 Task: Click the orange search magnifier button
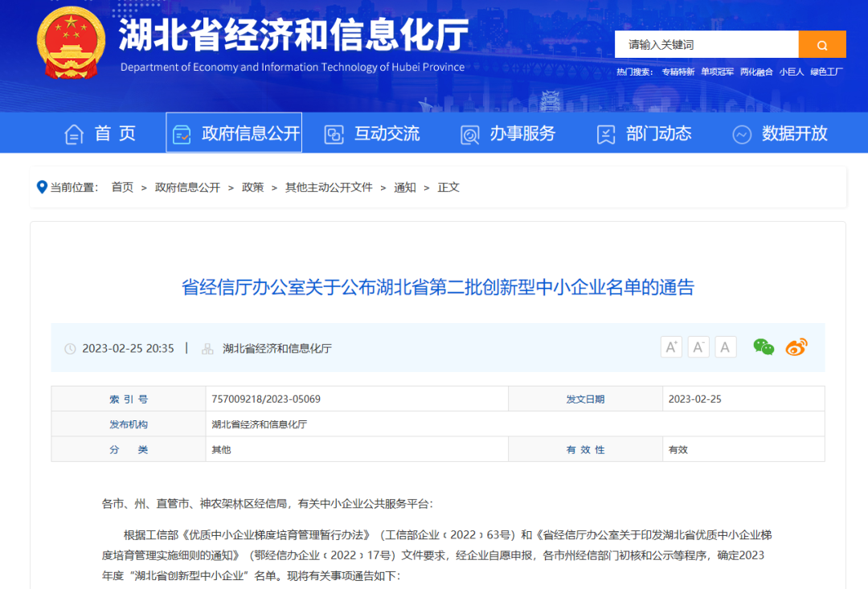821,44
